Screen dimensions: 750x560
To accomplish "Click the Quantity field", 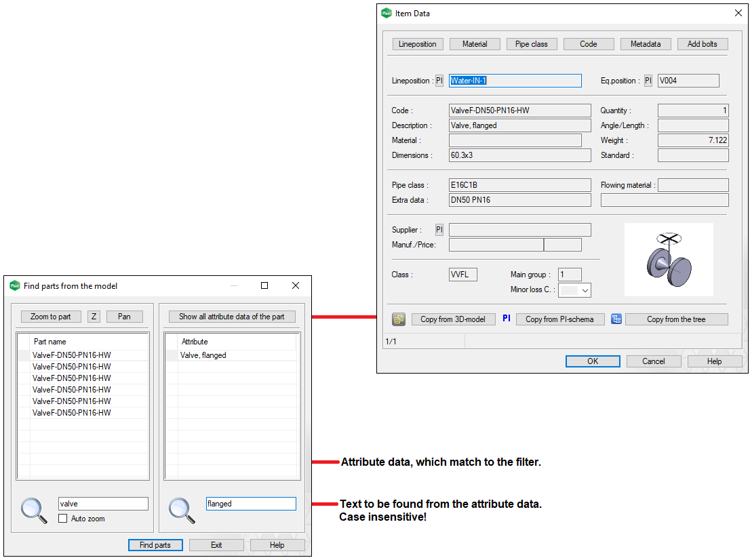I will pyautogui.click(x=693, y=111).
